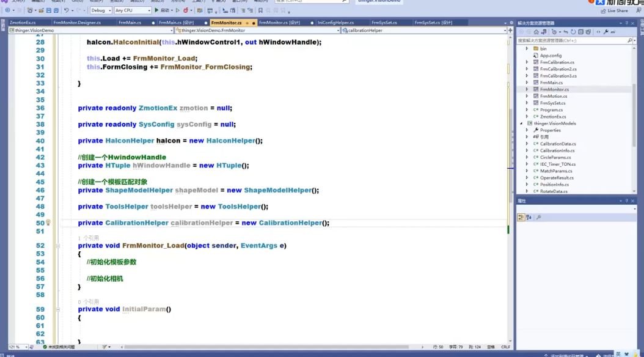Click the green Start debugging play button
The image size is (644, 357).
[x=157, y=10]
